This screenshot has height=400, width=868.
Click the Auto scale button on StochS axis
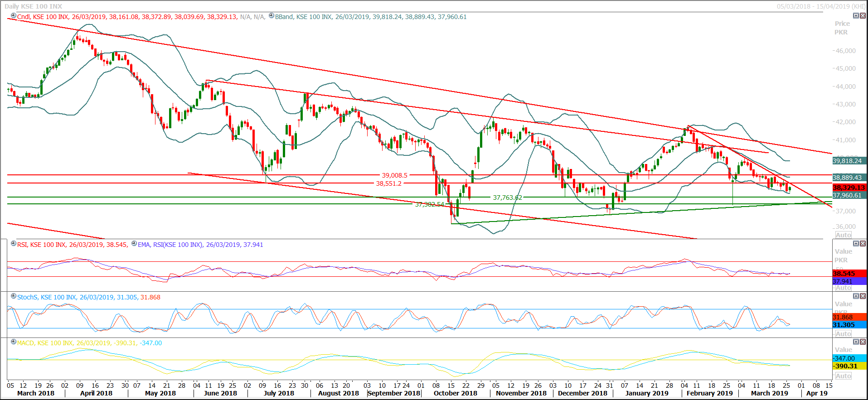(844, 334)
